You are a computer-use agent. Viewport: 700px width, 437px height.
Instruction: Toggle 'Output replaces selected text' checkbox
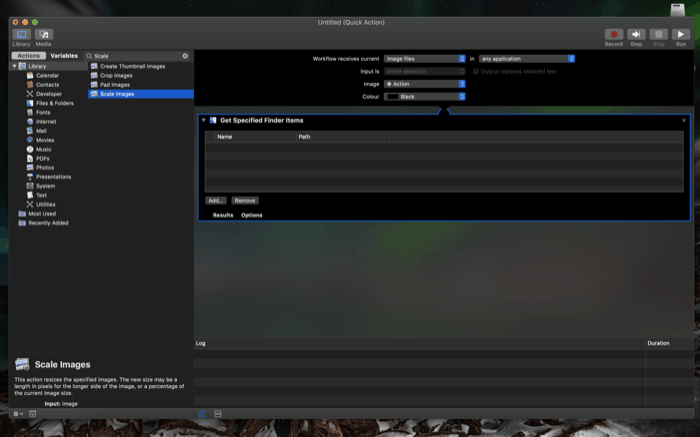click(476, 71)
